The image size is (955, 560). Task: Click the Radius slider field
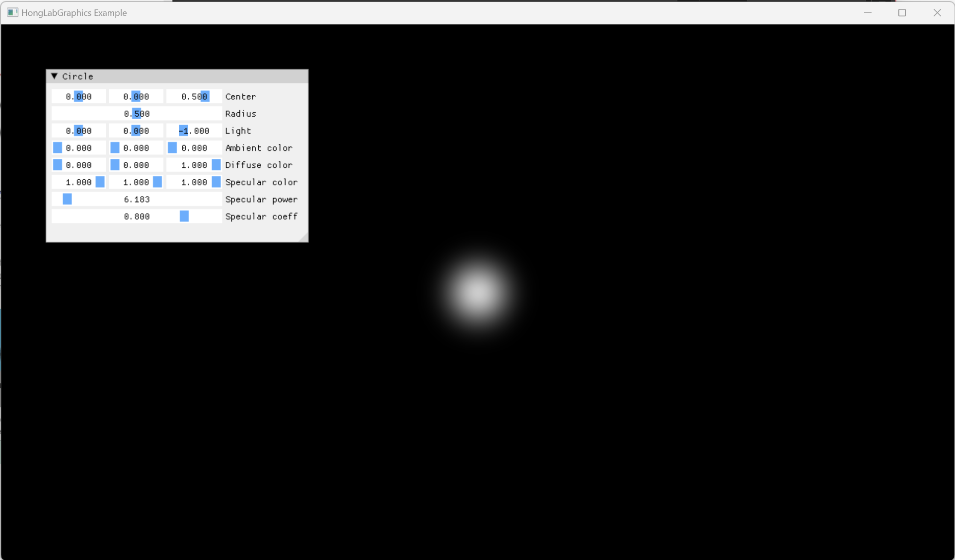137,114
